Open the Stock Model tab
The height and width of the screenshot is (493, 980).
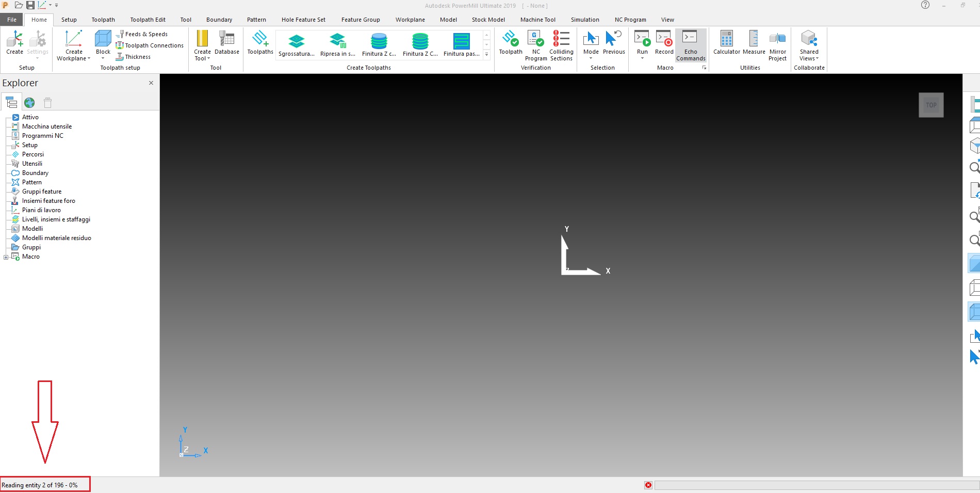pyautogui.click(x=487, y=20)
